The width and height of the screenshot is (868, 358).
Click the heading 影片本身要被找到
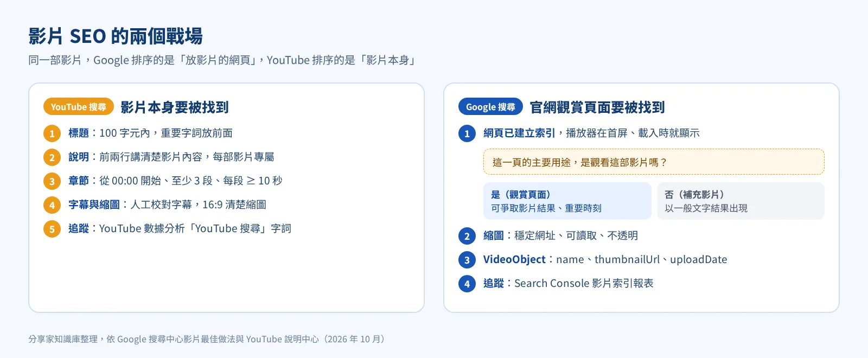[174, 107]
